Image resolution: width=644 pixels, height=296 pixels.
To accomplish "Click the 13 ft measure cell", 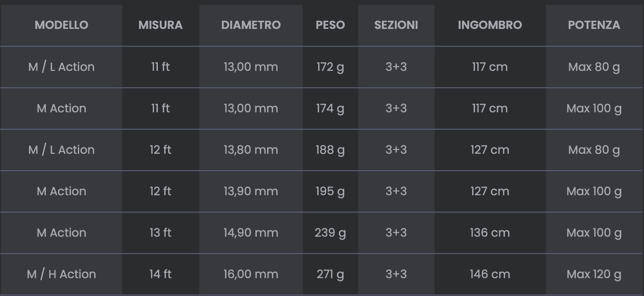I will point(160,233).
